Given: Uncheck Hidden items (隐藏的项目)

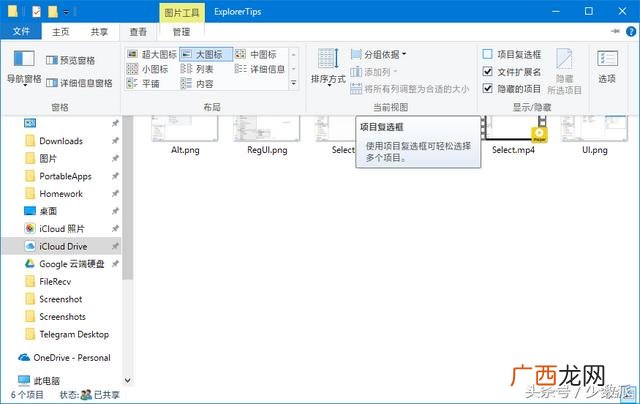Looking at the screenshot, I should point(512,89).
